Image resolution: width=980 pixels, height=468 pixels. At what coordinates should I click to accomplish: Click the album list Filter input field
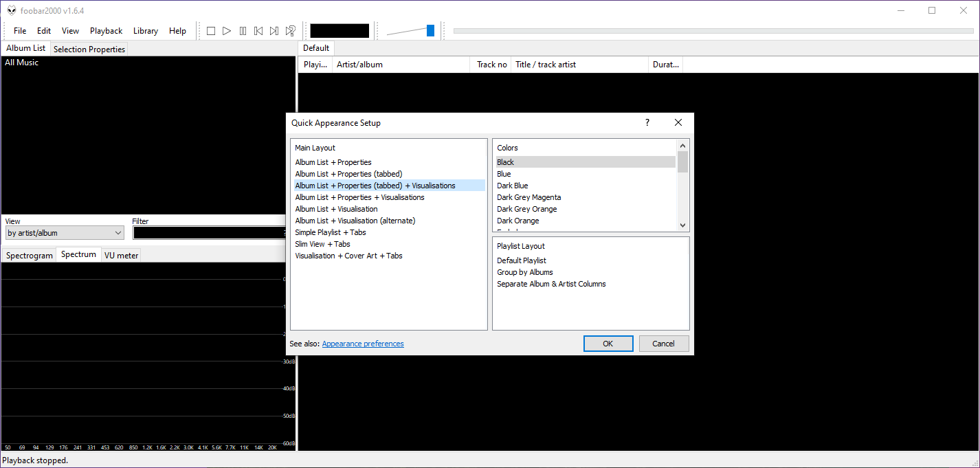[210, 233]
